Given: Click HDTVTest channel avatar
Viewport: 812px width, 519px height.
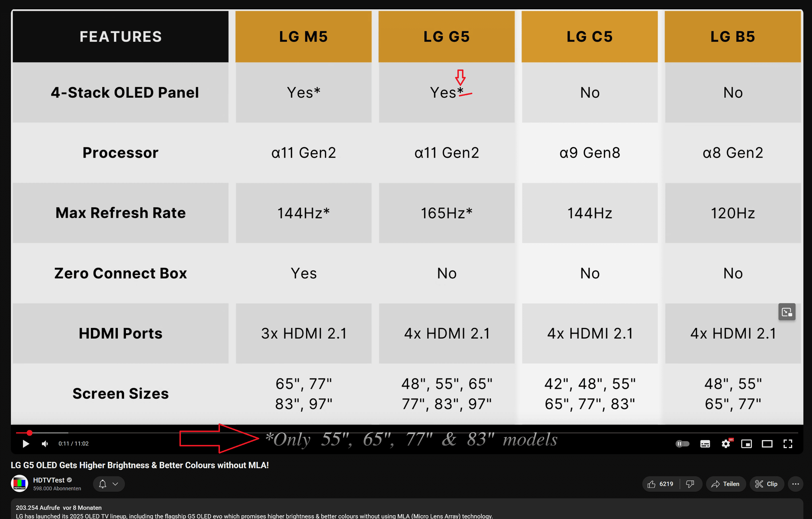Looking at the screenshot, I should tap(20, 484).
